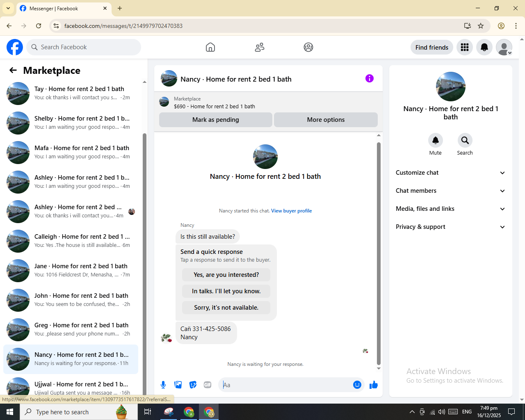Screen dimensions: 525x420
Task: Open the account profile avatar menu
Action: 504,48
